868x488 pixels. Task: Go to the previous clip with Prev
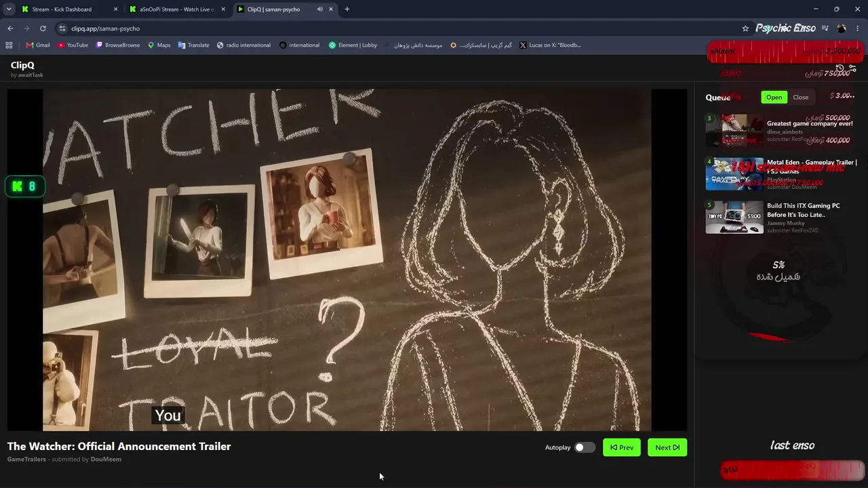point(622,447)
